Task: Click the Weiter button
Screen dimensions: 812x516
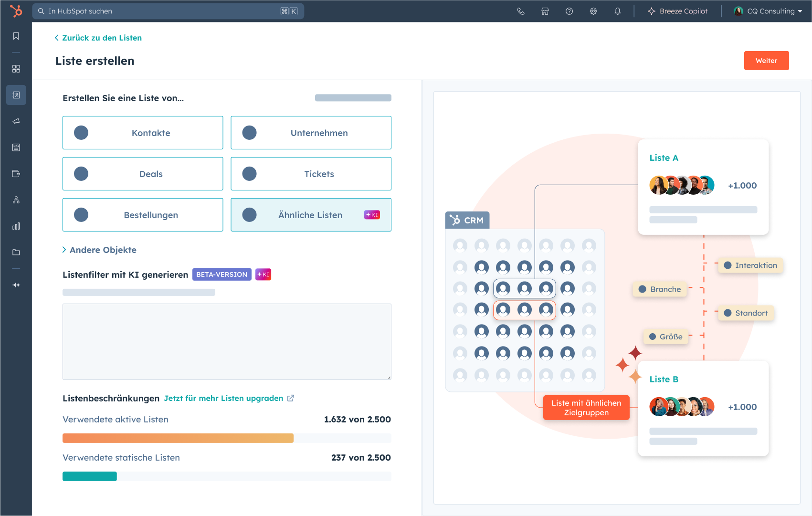Action: (766, 61)
